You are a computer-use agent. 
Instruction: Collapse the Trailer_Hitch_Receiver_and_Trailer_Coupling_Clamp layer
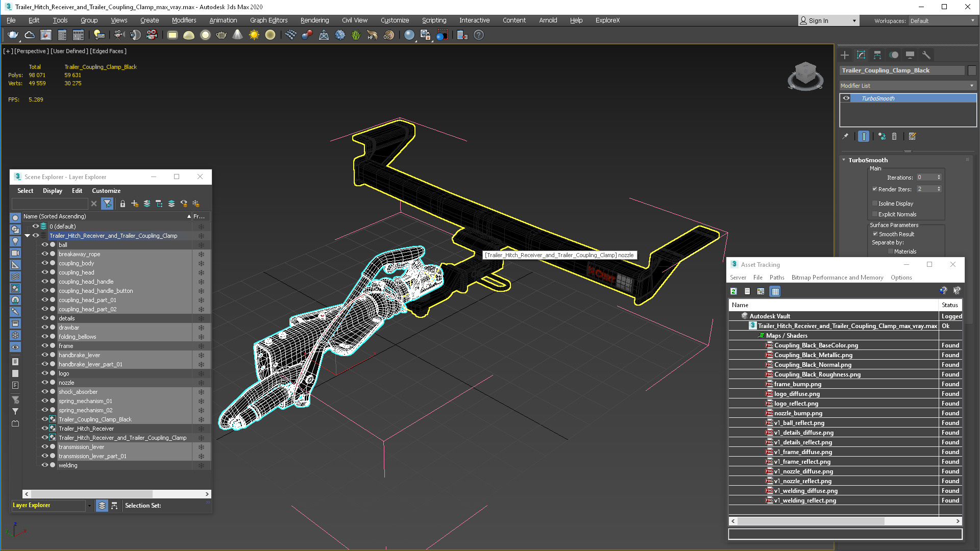(x=28, y=236)
